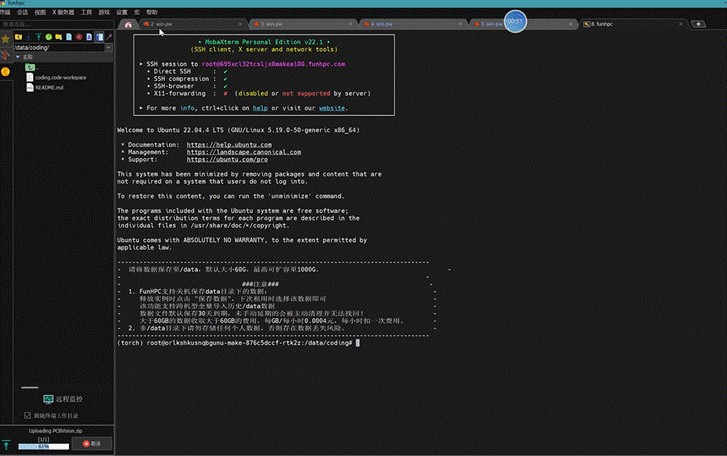Open the 帮助 (Help) menu
727x456 pixels.
(152, 12)
